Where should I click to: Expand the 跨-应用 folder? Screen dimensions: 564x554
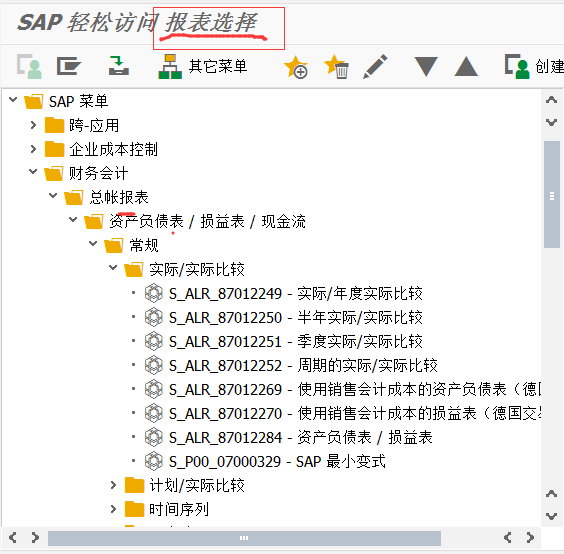point(33,125)
